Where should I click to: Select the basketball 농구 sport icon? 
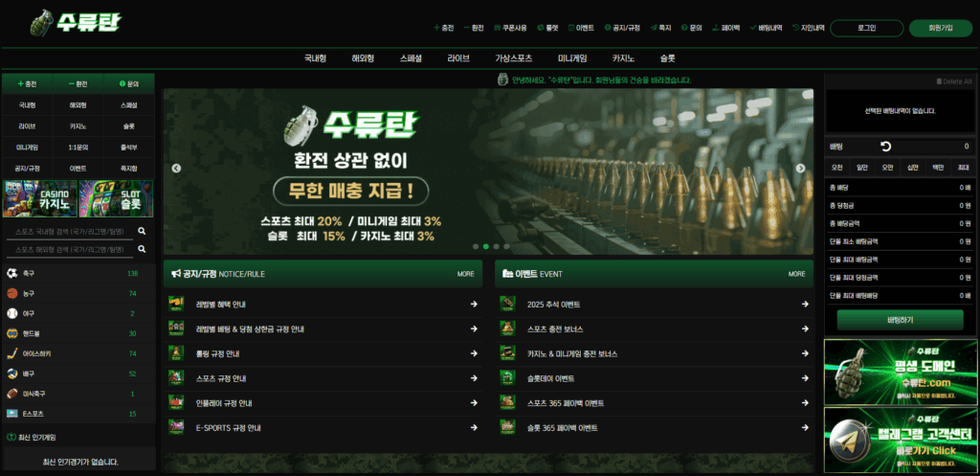11,293
